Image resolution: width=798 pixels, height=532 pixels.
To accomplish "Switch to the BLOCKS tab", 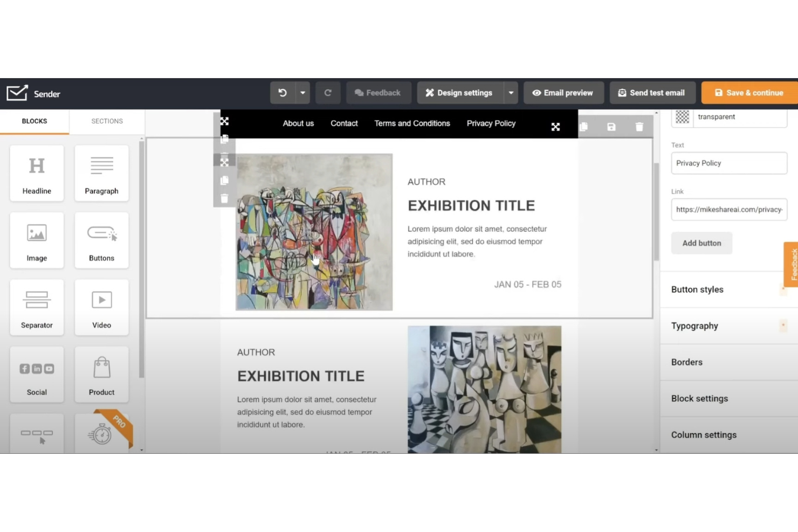I will [35, 121].
